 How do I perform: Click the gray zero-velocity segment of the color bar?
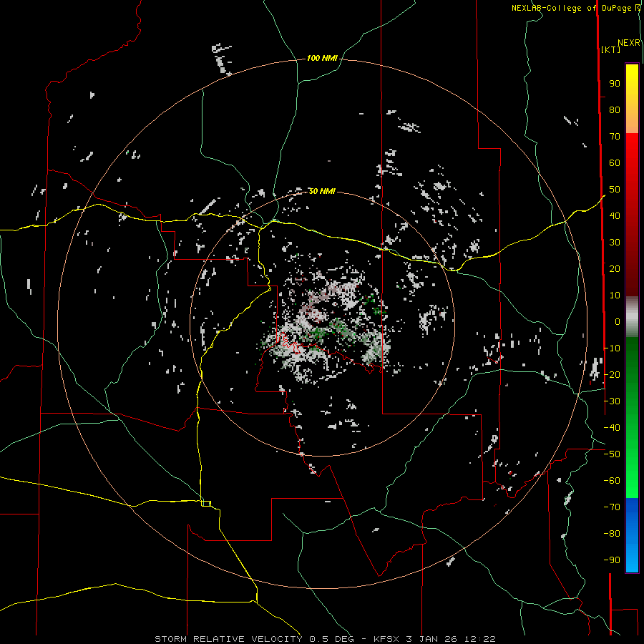click(632, 317)
